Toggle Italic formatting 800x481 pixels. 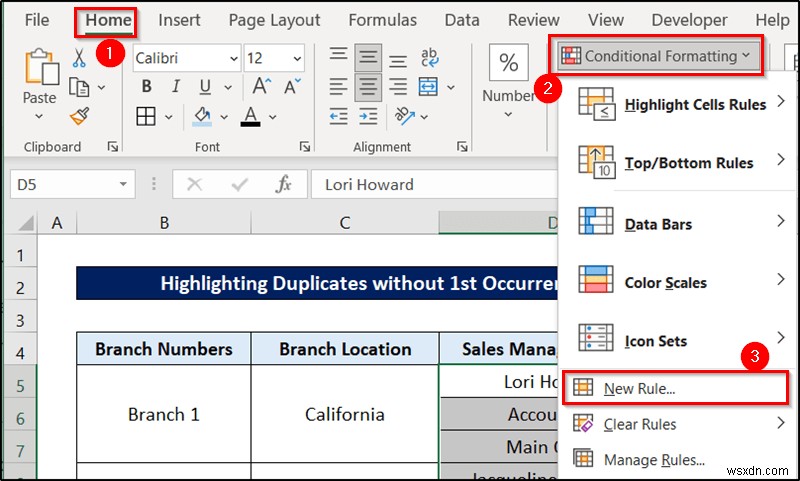(x=176, y=87)
